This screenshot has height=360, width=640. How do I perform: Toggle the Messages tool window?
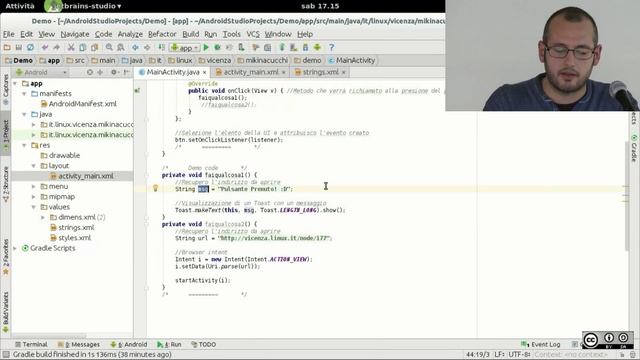click(79, 344)
